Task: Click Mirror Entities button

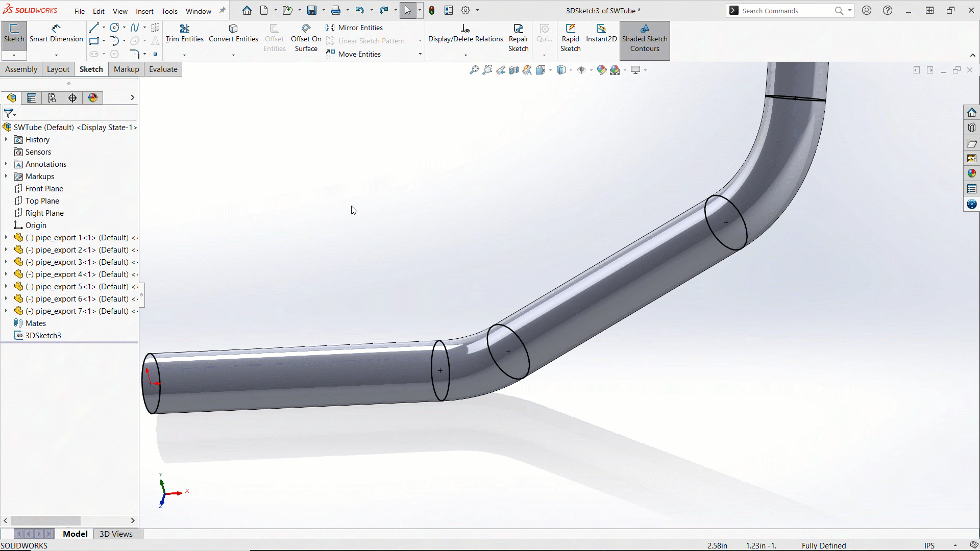Action: (x=354, y=28)
